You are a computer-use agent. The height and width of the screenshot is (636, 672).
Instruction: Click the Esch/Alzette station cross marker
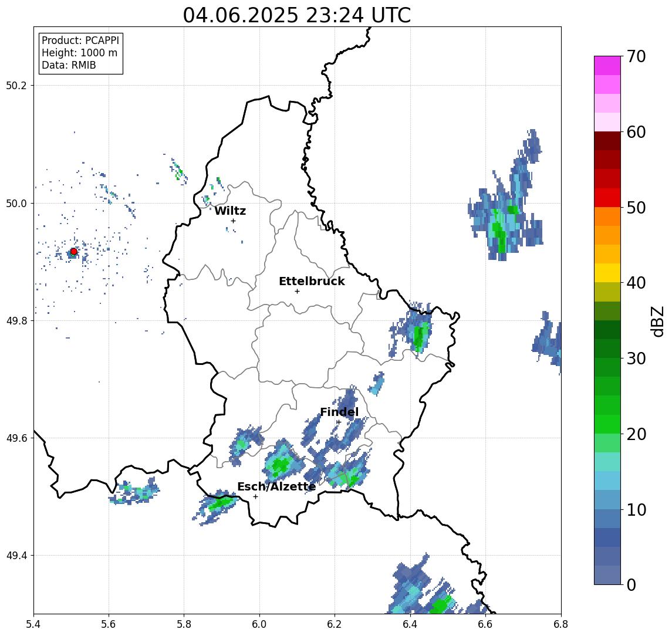255,497
